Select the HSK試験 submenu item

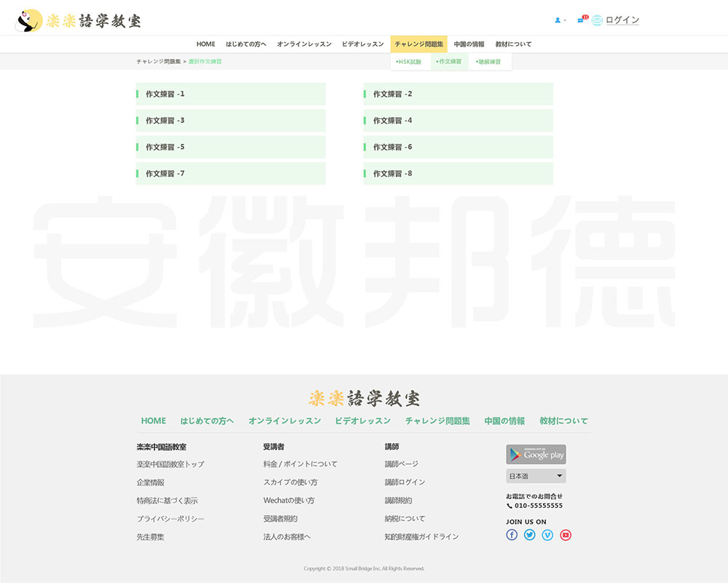pyautogui.click(x=409, y=62)
